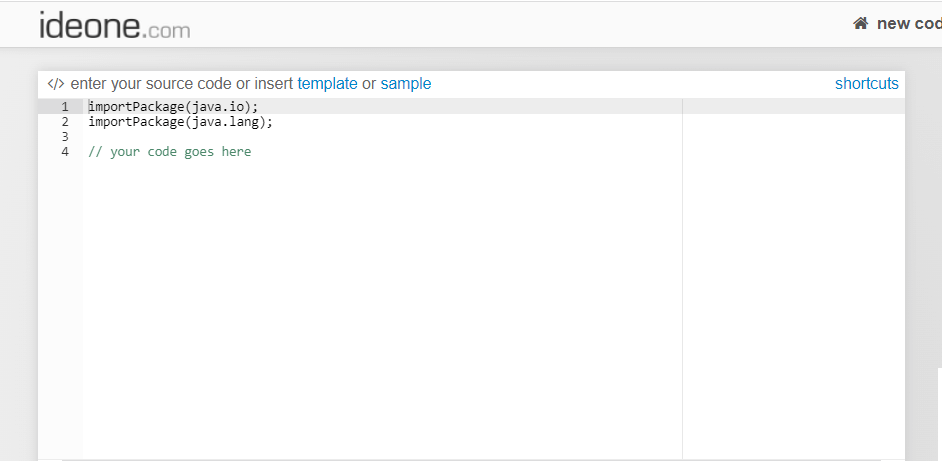
Task: Insert the sample link code
Action: pos(406,84)
